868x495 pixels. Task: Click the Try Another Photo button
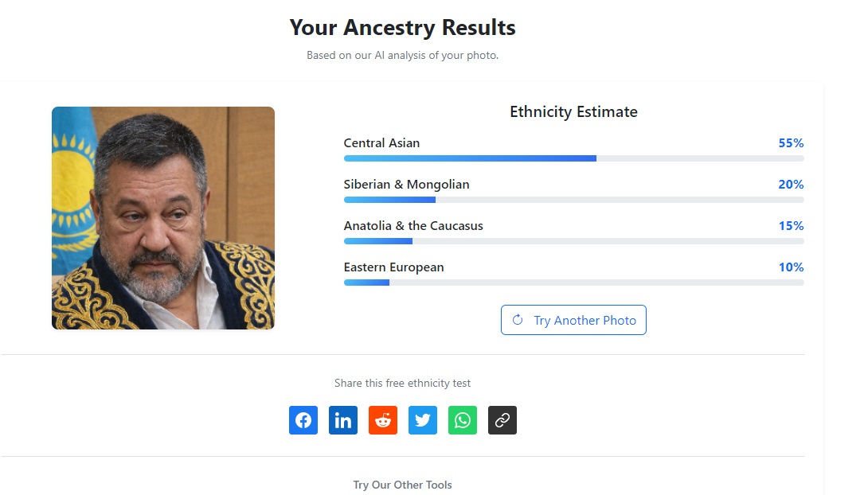click(573, 320)
